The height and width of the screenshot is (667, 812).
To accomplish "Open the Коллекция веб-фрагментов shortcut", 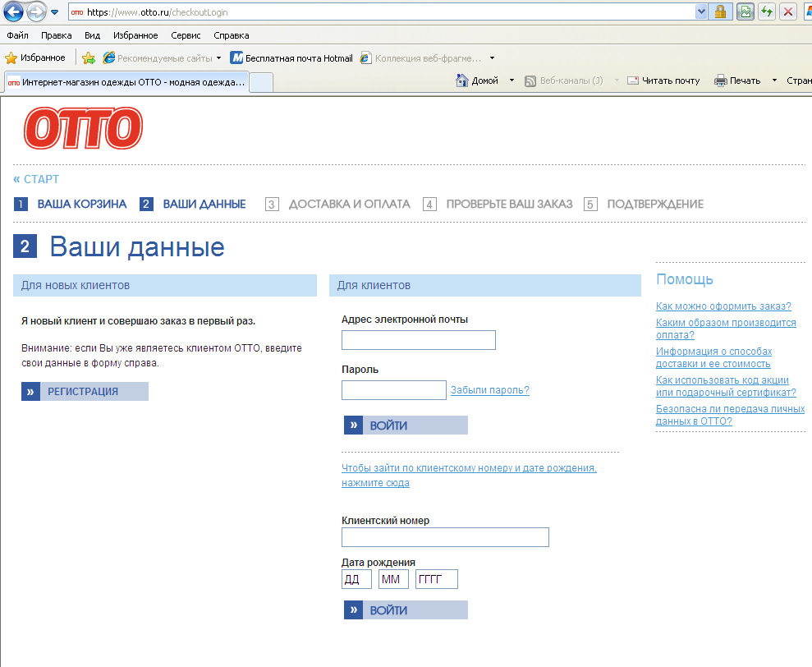I will coord(421,58).
